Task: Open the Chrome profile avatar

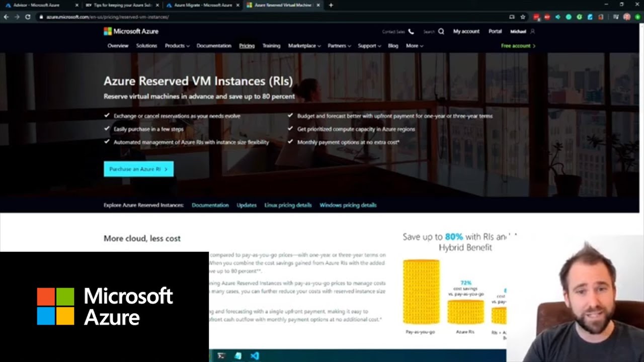Action: point(627,17)
